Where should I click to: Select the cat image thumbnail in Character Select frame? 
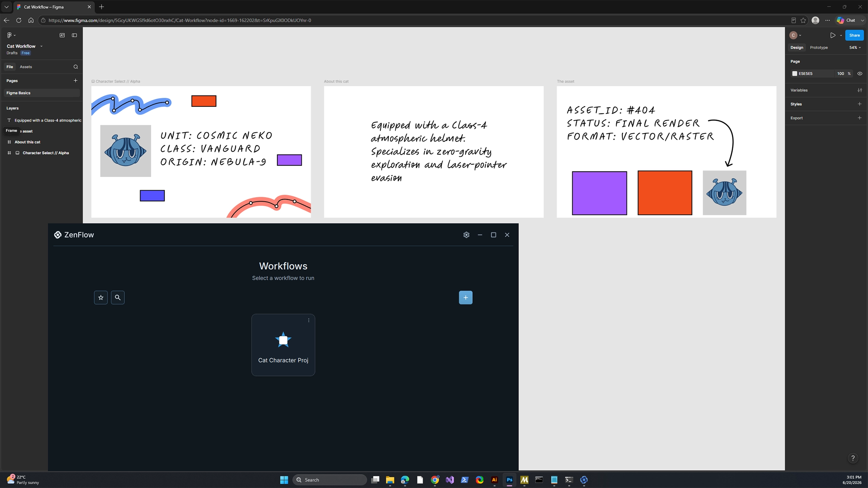tap(126, 151)
